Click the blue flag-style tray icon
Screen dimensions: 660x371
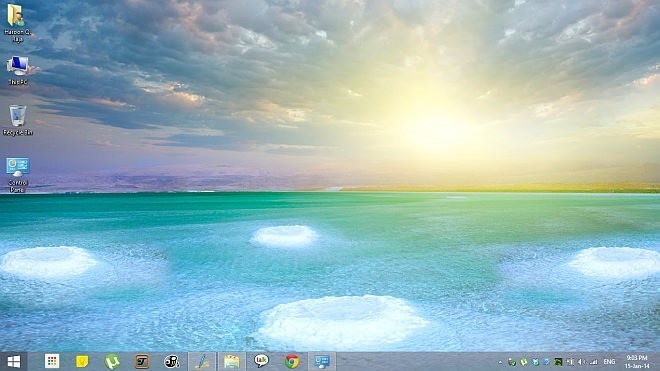pos(546,362)
